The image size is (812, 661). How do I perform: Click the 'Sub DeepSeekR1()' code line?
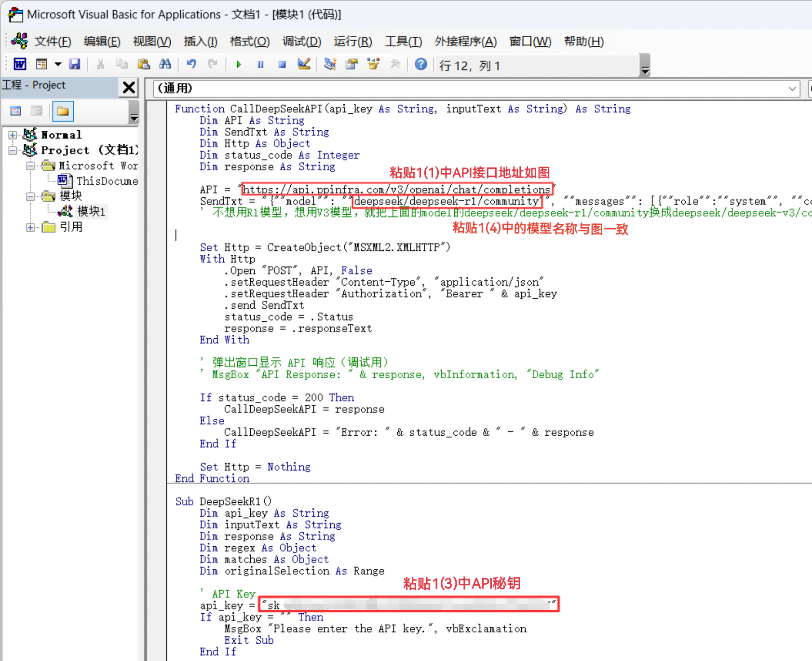[x=223, y=502]
